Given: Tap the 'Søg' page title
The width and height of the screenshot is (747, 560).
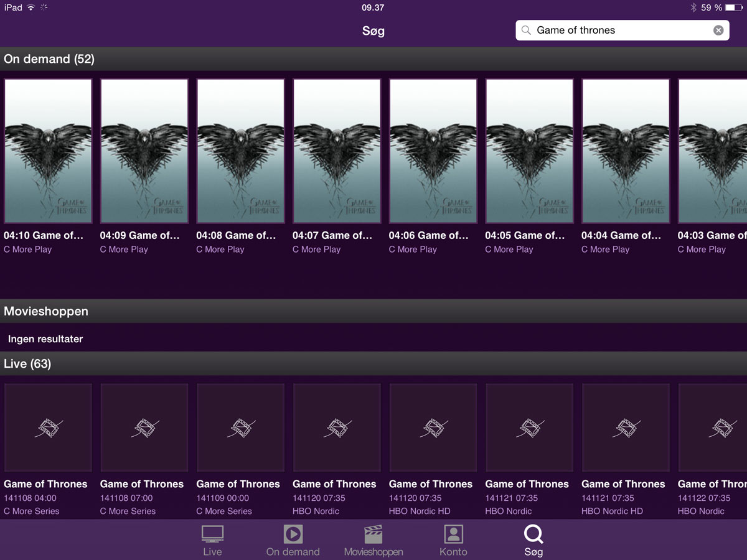Looking at the screenshot, I should click(374, 30).
